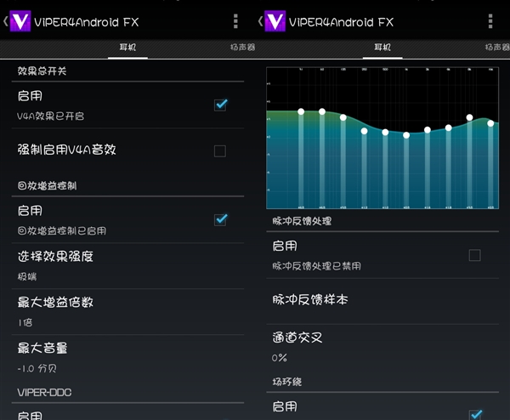Tap back arrow in left screen header

click(x=5, y=21)
